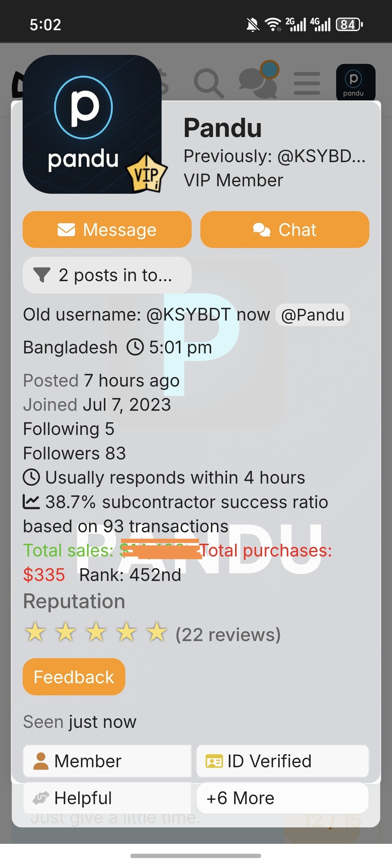This screenshot has height=868, width=392.
Task: Open the hamburger menu icon
Action: coord(307,83)
